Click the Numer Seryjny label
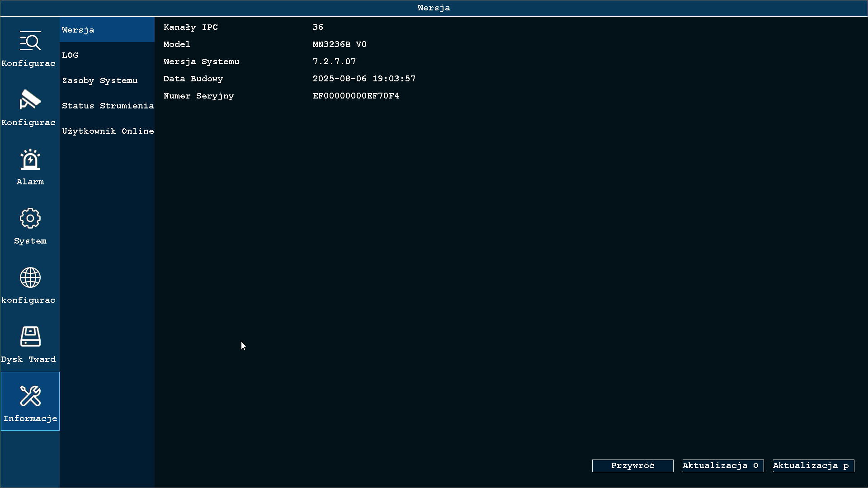The image size is (868, 488). pyautogui.click(x=198, y=96)
